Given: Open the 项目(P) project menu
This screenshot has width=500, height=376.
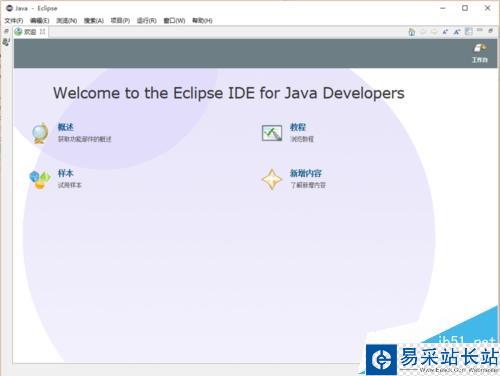Looking at the screenshot, I should point(120,21).
